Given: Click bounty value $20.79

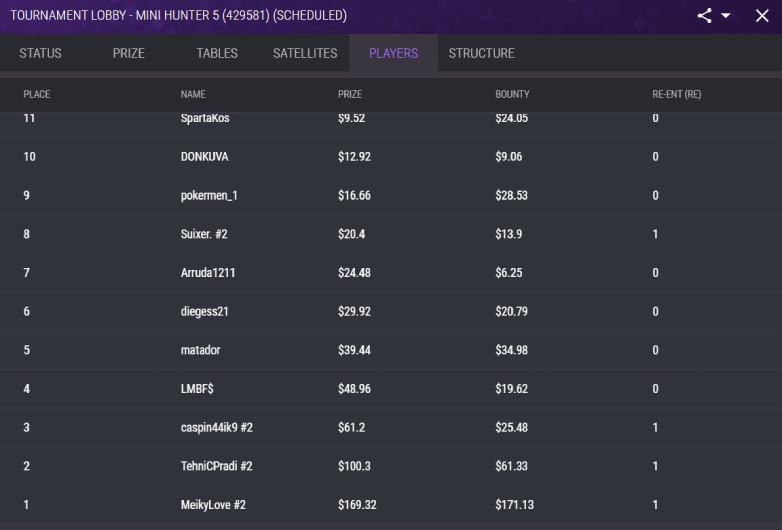Looking at the screenshot, I should click(511, 312).
